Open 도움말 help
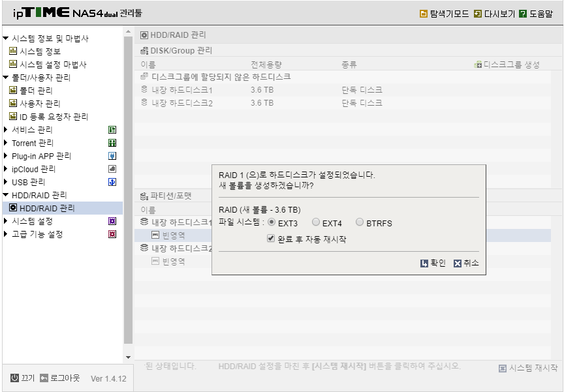This screenshot has width=564, height=392. click(x=536, y=14)
